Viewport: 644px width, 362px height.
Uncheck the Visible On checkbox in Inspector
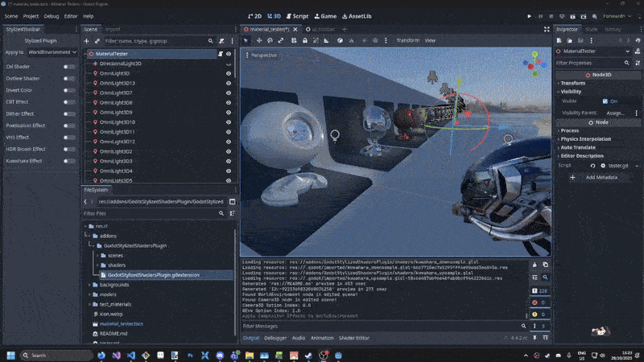pos(605,101)
